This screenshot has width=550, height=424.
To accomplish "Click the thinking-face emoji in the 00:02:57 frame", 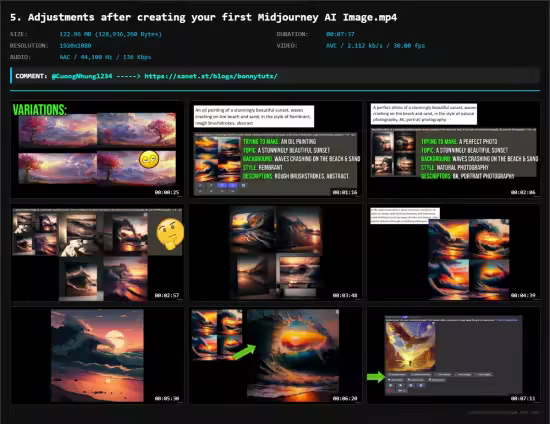I will [170, 233].
